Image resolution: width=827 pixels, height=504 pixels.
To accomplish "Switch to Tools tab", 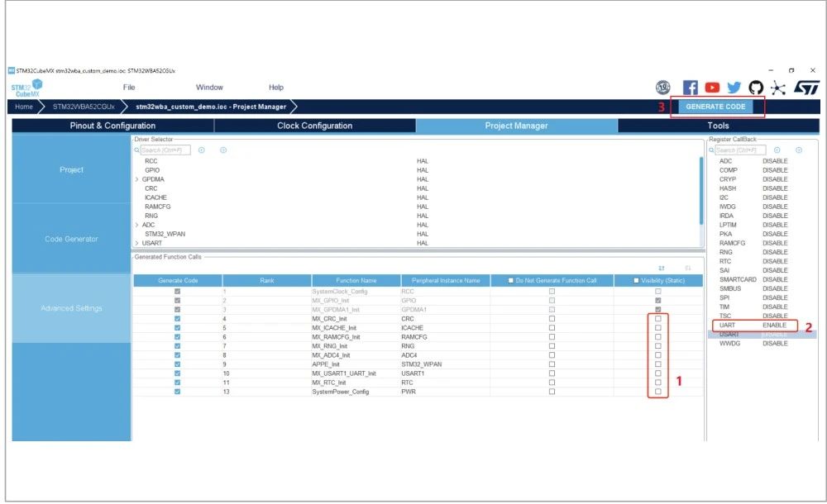I will coord(719,126).
